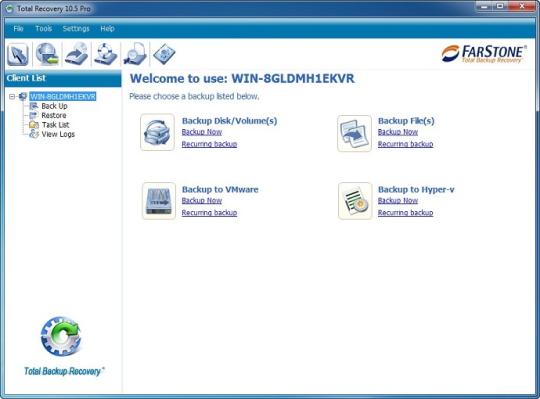This screenshot has width=540, height=399.
Task: Click Backup Now under Backup File(s)
Action: point(398,132)
